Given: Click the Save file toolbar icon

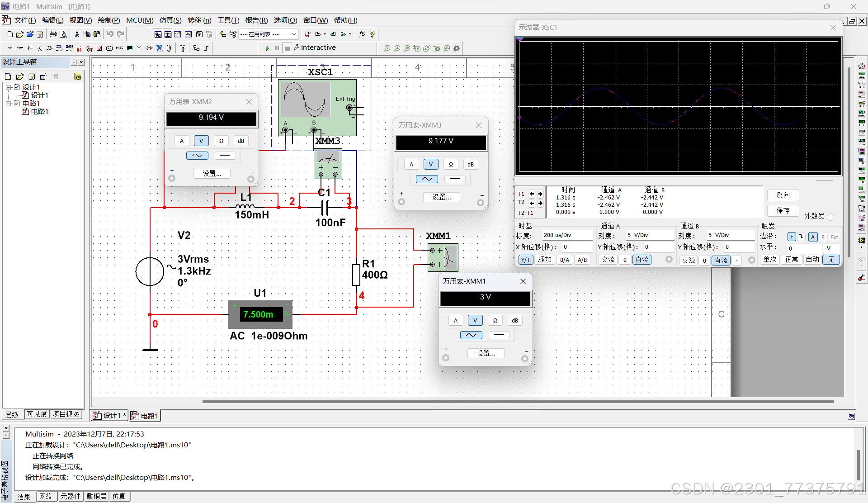Looking at the screenshot, I should (x=40, y=34).
